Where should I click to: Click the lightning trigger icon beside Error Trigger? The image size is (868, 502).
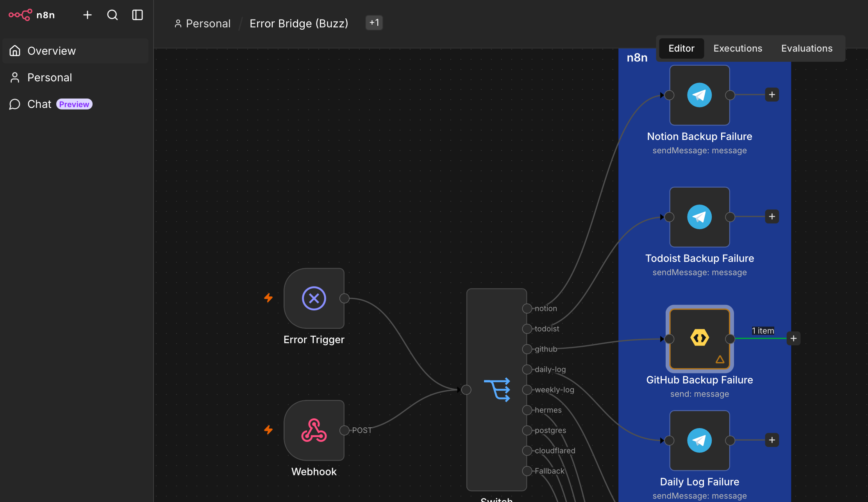click(x=268, y=298)
